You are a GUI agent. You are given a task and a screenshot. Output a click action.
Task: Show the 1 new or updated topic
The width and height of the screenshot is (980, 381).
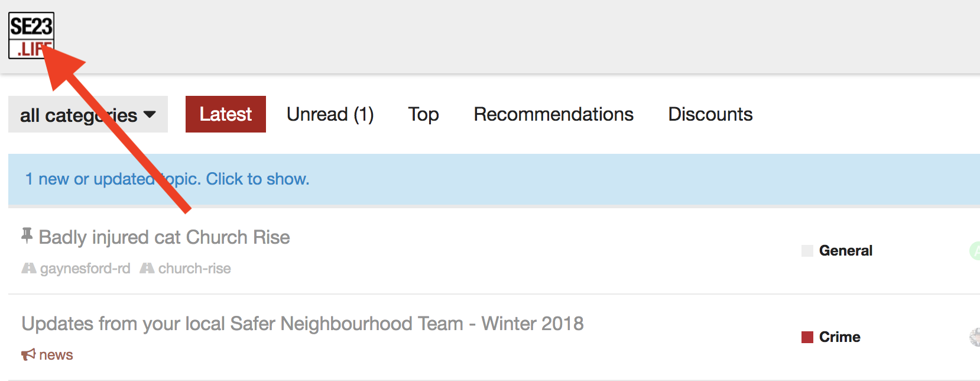(167, 179)
